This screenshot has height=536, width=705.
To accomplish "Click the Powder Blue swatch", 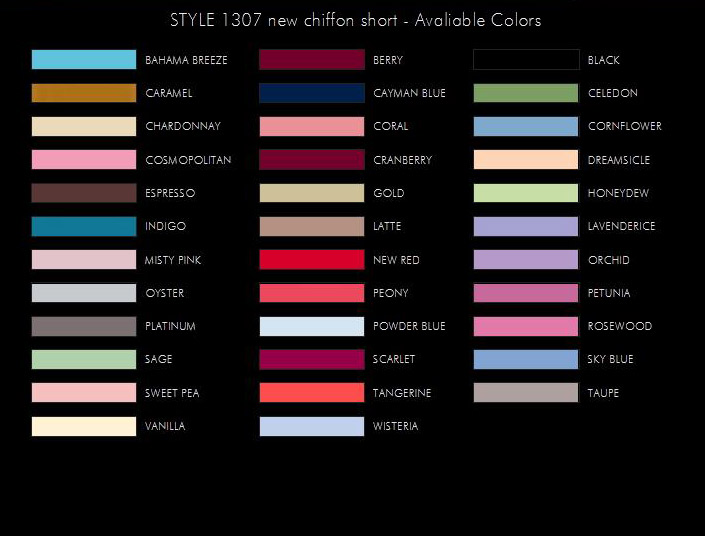I will click(x=312, y=326).
